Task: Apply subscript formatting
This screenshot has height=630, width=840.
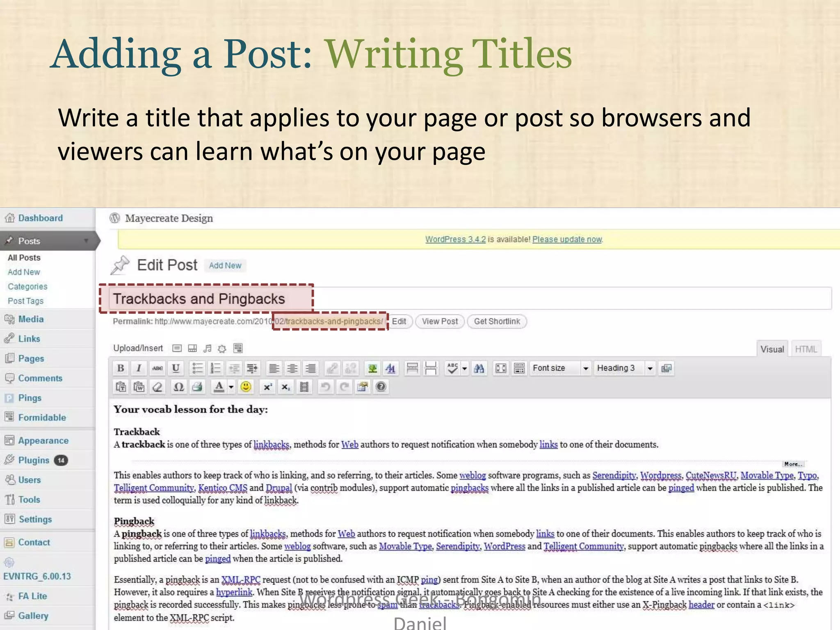Action: tap(286, 386)
